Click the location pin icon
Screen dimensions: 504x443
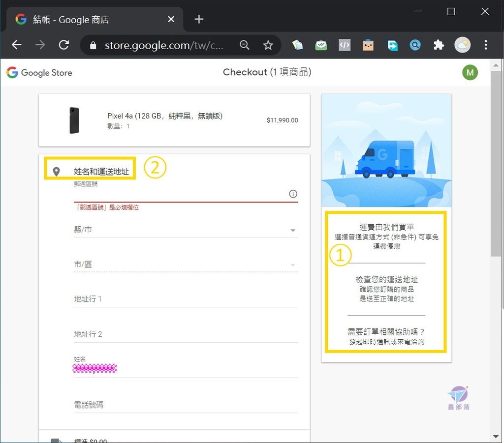tap(56, 172)
